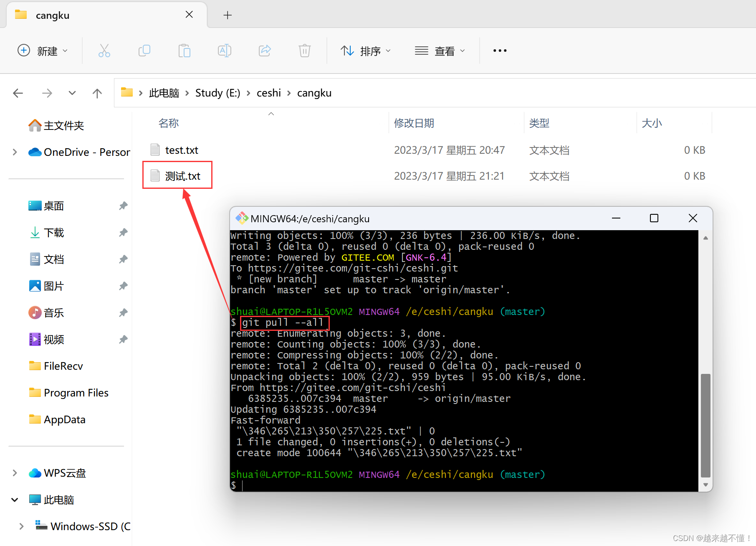The width and height of the screenshot is (756, 546).
Task: Close the cangku tab
Action: 189,15
